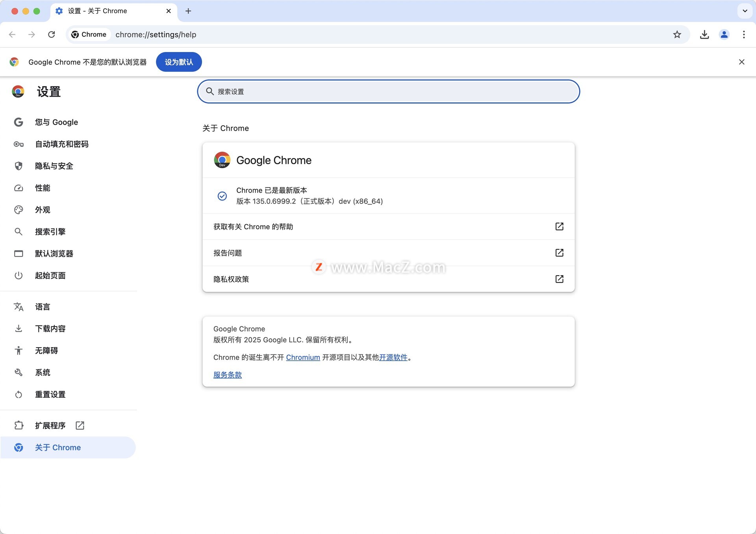The height and width of the screenshot is (534, 756).
Task: Click the key icon for passwords
Action: [x=19, y=144]
